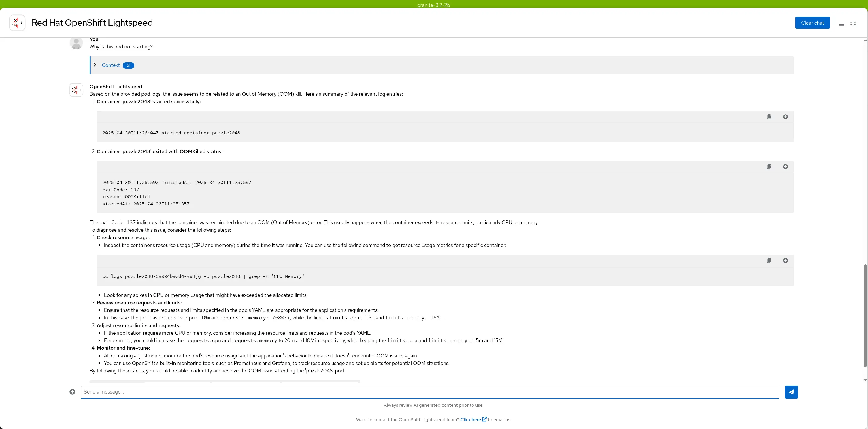Expand the Context section chevron
Viewport: 868px width, 429px height.
pyautogui.click(x=95, y=65)
